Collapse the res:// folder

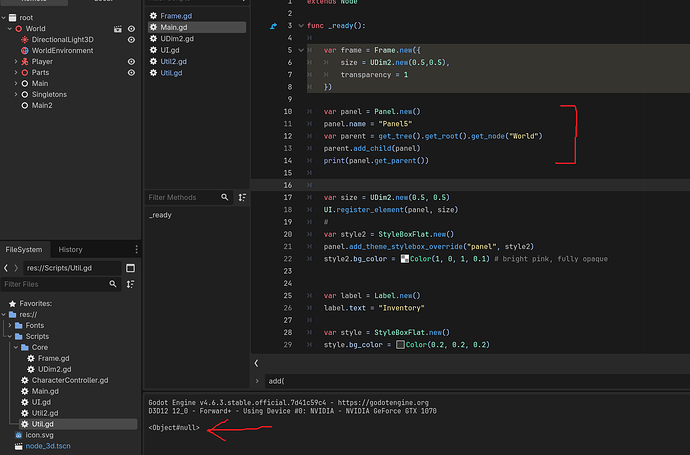coord(4,315)
